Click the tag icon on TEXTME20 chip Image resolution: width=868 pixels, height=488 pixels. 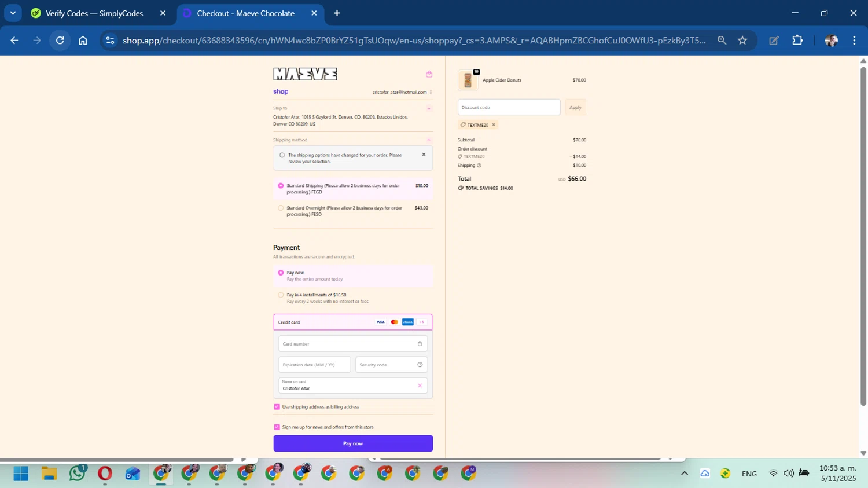463,124
